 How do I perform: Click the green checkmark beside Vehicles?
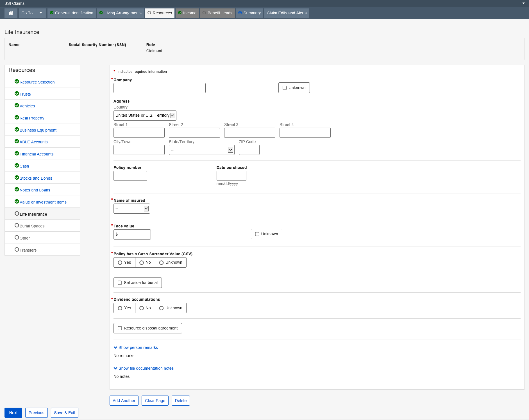(17, 105)
